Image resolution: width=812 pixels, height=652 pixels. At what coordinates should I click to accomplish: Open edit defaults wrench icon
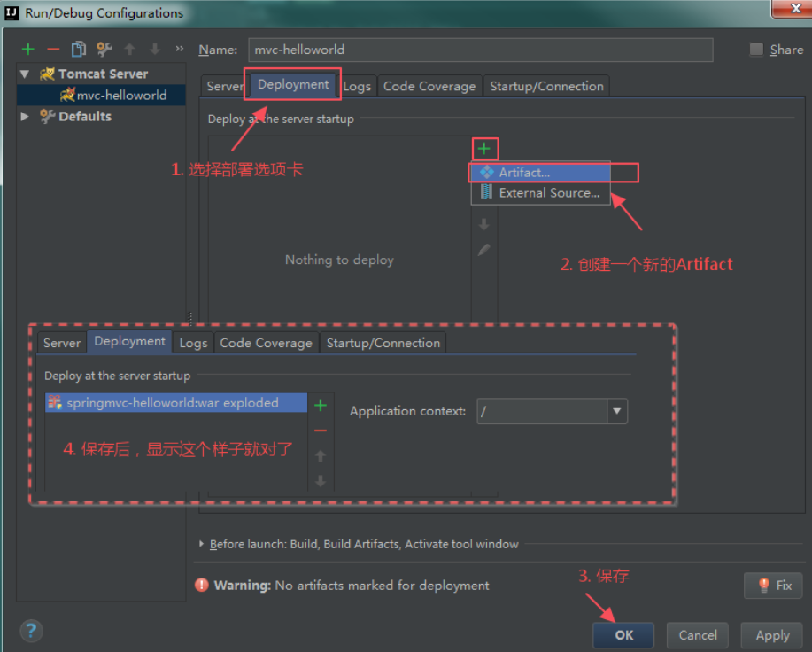(104, 50)
